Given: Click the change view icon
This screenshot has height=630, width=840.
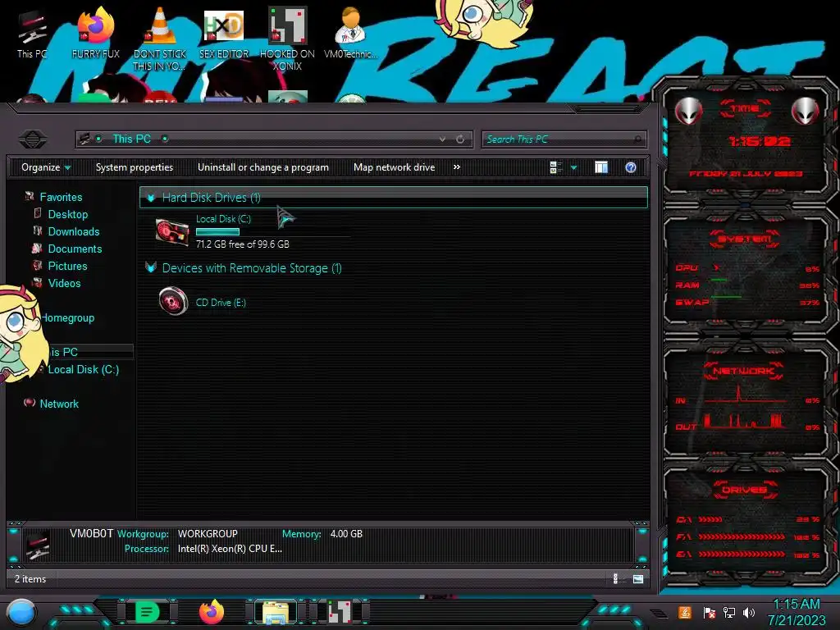Looking at the screenshot, I should (555, 167).
